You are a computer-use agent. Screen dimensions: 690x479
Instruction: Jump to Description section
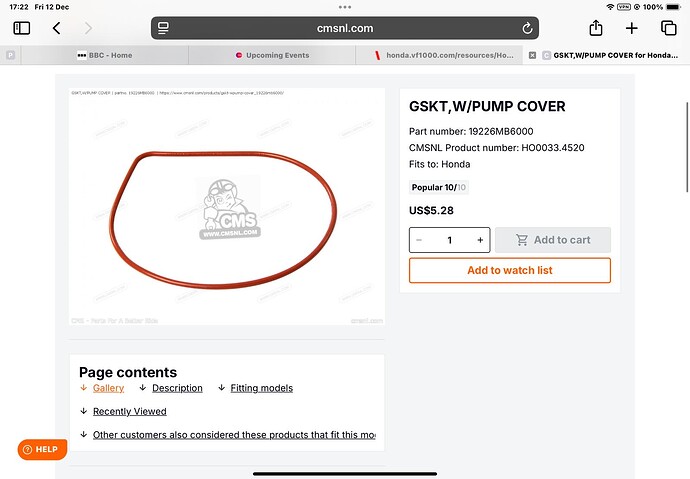click(177, 388)
